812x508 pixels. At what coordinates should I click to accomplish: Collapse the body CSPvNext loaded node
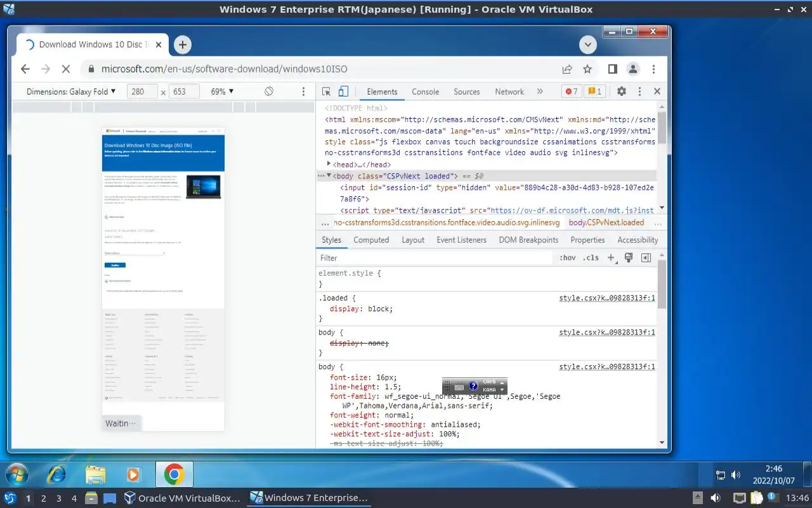329,175
